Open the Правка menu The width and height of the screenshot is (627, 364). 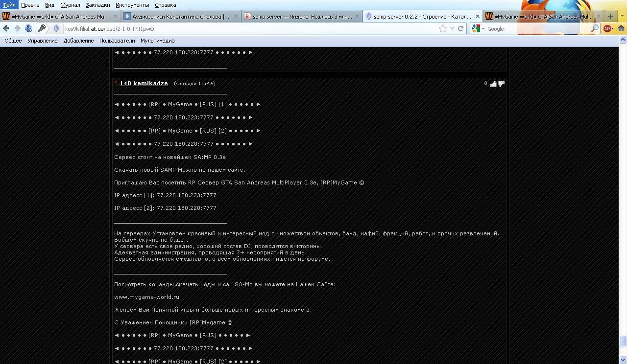pyautogui.click(x=30, y=5)
